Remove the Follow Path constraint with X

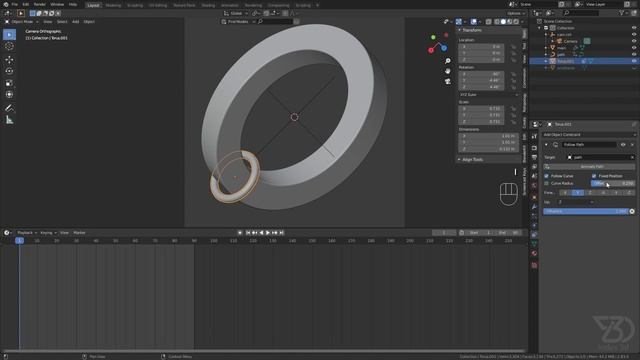point(632,144)
